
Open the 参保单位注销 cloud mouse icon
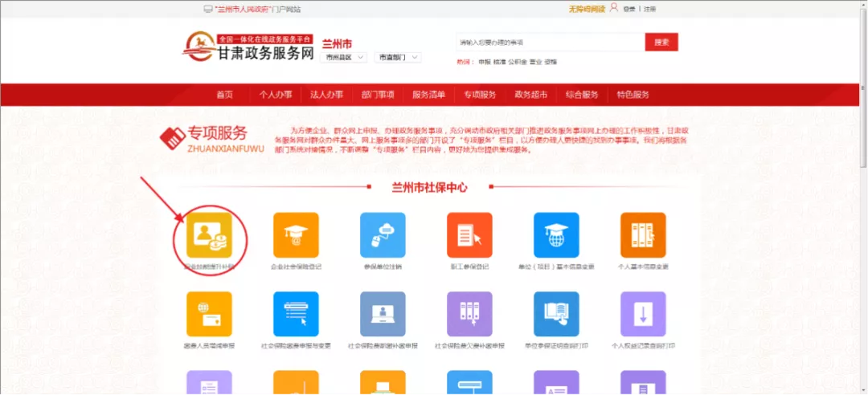[x=383, y=235]
